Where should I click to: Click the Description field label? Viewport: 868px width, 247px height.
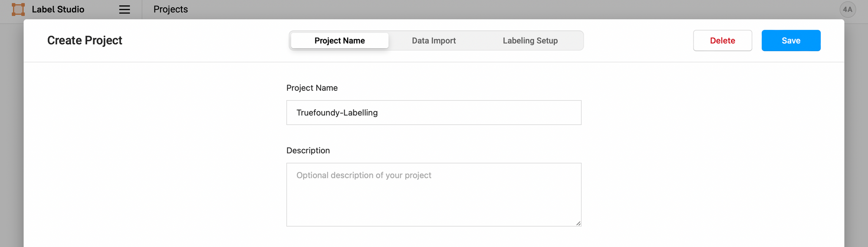click(x=308, y=151)
